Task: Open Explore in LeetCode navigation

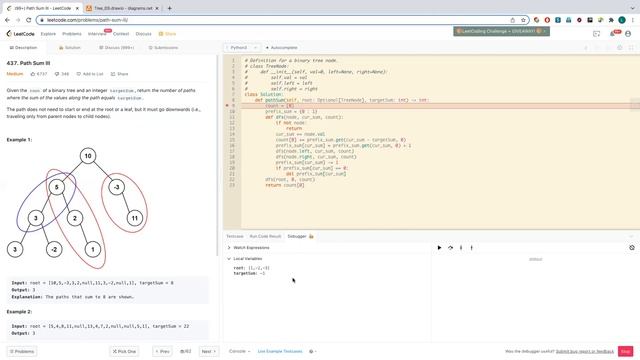Action: 48,34
